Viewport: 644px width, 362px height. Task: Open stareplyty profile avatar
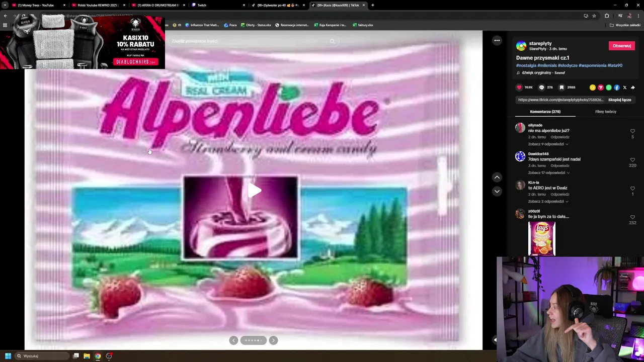(x=521, y=46)
